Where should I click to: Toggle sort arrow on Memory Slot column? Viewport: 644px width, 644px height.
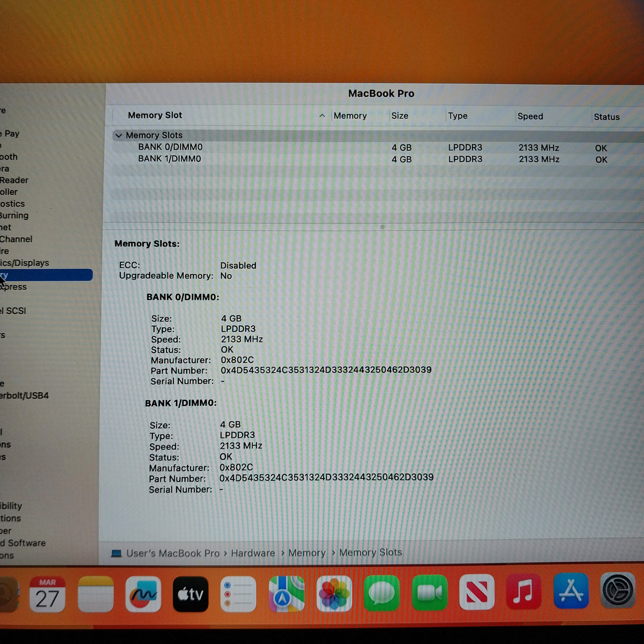(322, 115)
